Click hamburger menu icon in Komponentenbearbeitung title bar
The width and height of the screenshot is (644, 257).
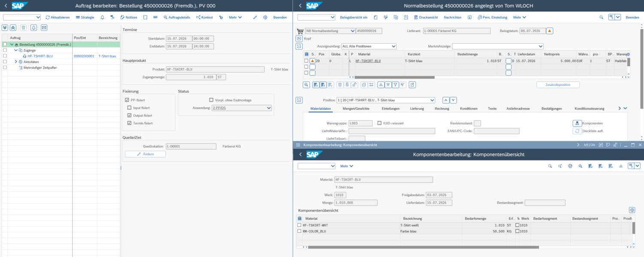click(x=298, y=145)
